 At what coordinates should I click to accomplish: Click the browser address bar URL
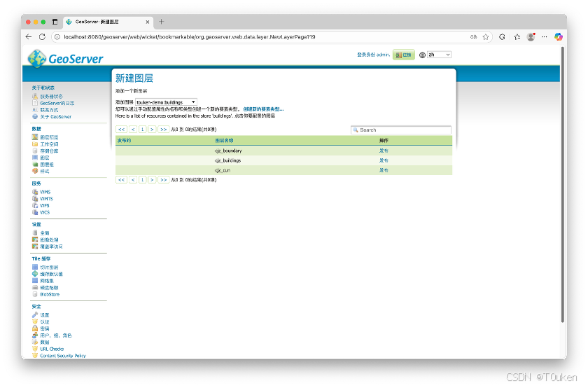pyautogui.click(x=190, y=37)
